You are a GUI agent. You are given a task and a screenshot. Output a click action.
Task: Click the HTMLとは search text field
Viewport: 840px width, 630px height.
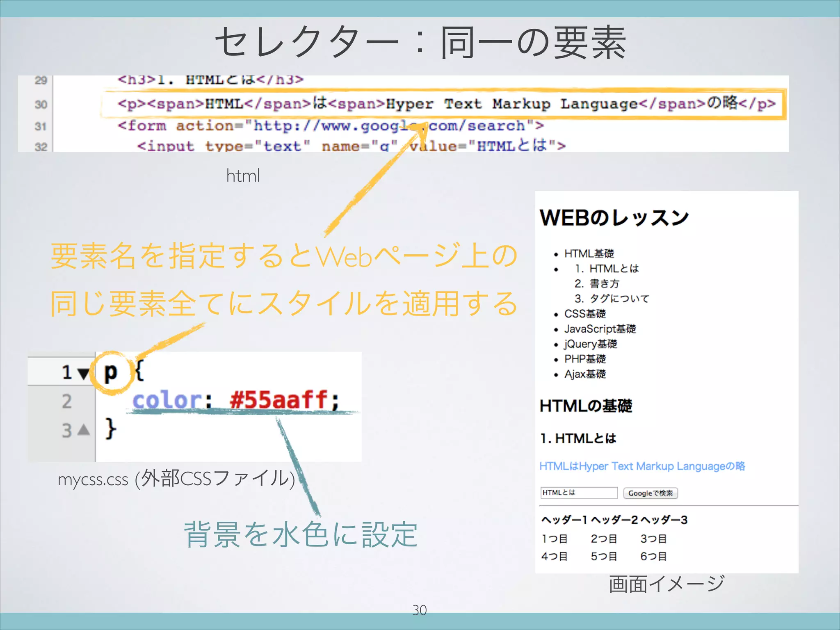click(x=579, y=493)
